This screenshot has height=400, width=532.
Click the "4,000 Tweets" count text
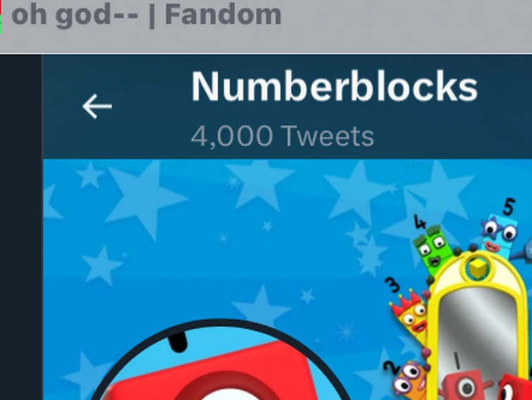pos(283,136)
